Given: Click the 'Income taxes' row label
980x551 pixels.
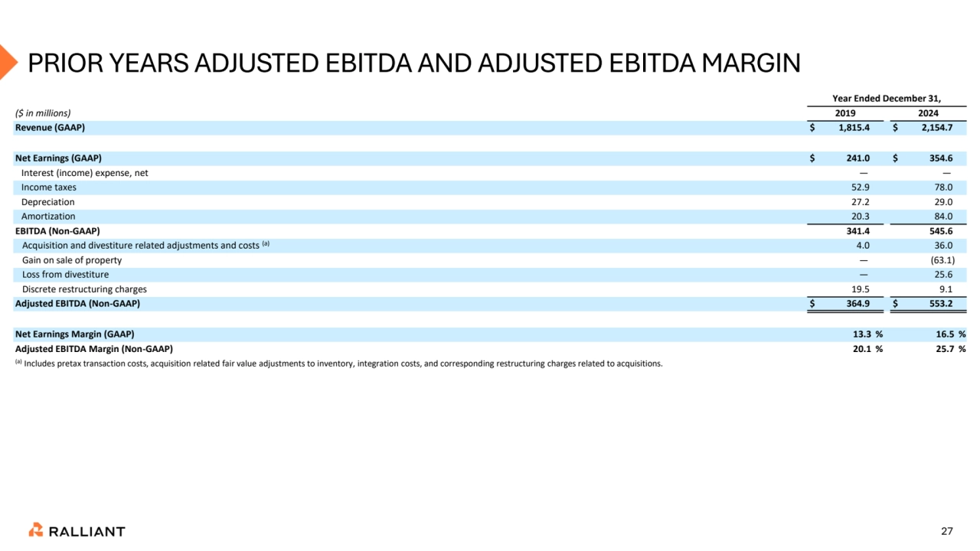Looking at the screenshot, I should pos(49,187).
